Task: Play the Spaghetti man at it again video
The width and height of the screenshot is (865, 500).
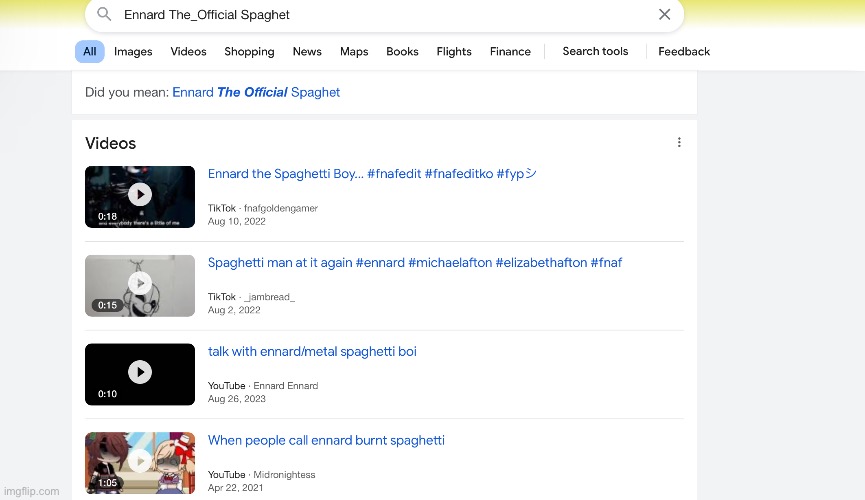Action: 140,284
